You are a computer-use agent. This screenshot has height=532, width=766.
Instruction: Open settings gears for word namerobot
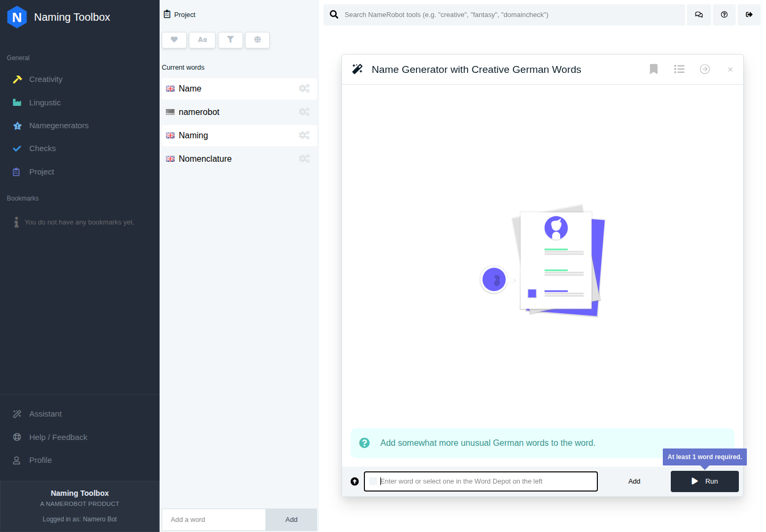click(304, 112)
